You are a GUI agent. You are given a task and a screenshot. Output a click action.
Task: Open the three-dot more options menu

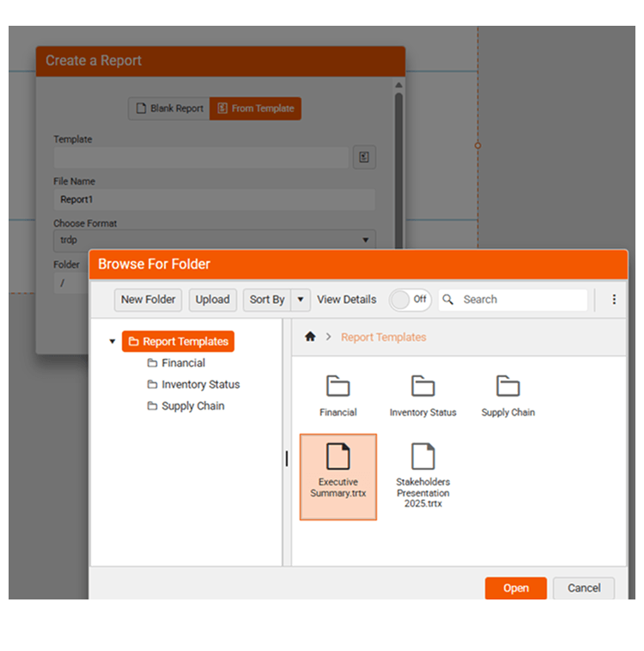tap(614, 300)
